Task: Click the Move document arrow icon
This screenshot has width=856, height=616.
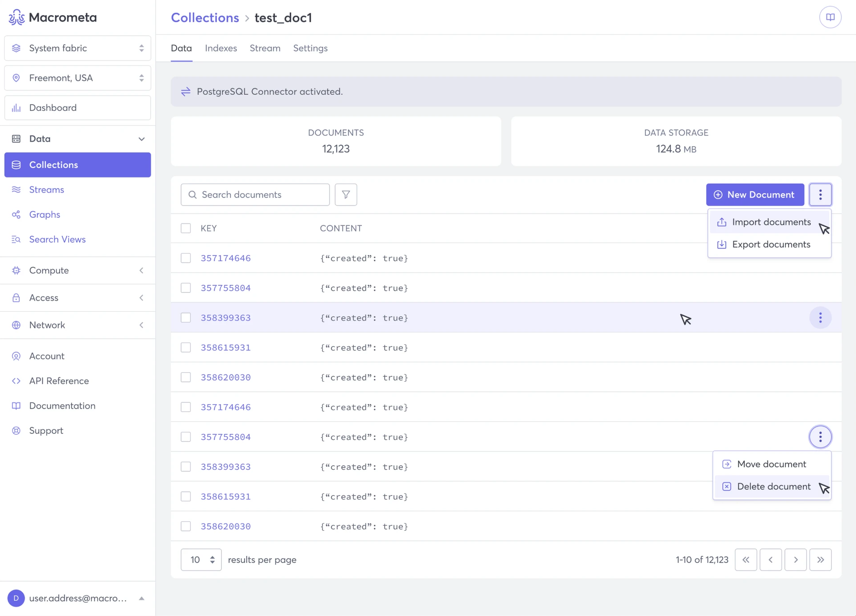Action: [x=727, y=464]
